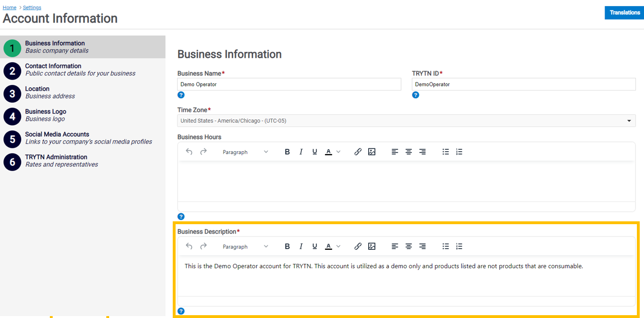Insert numbered list in Business Hours editor

[x=459, y=152]
